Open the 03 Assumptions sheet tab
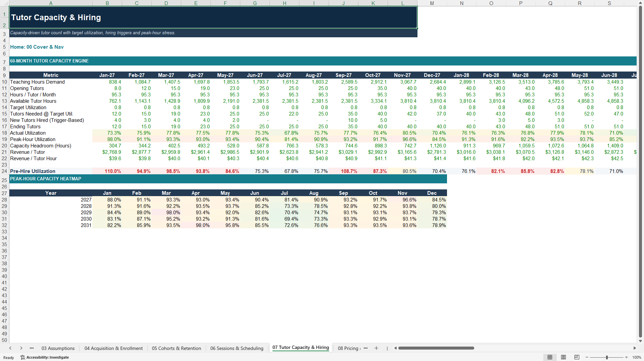The height and width of the screenshot is (361, 644). (58, 348)
